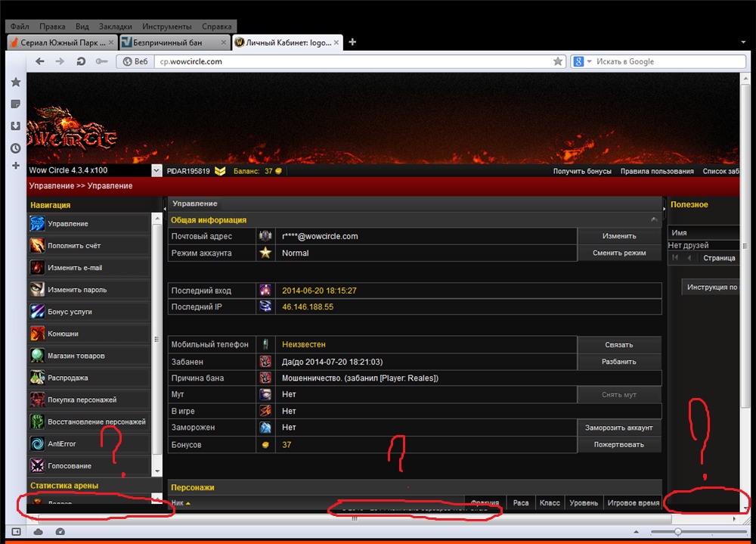Adjust the page zoom slider
This screenshot has width=756, height=544.
[x=678, y=532]
